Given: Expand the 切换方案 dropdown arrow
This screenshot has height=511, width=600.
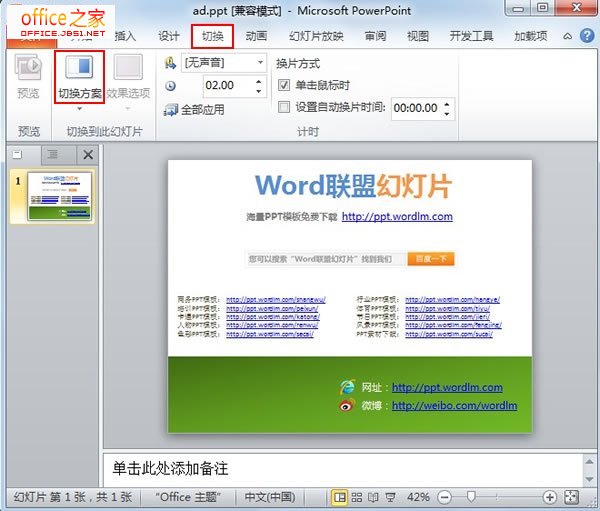Looking at the screenshot, I should 80,109.
